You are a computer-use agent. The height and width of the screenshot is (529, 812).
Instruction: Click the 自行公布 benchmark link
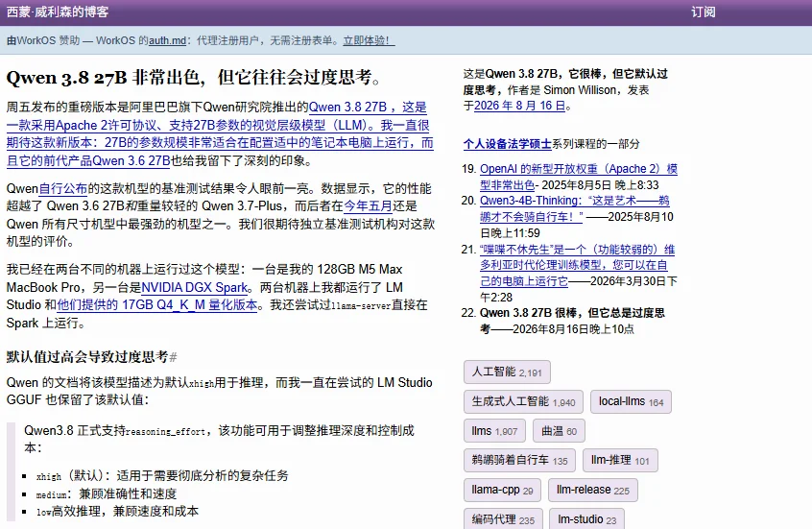[x=63, y=188]
